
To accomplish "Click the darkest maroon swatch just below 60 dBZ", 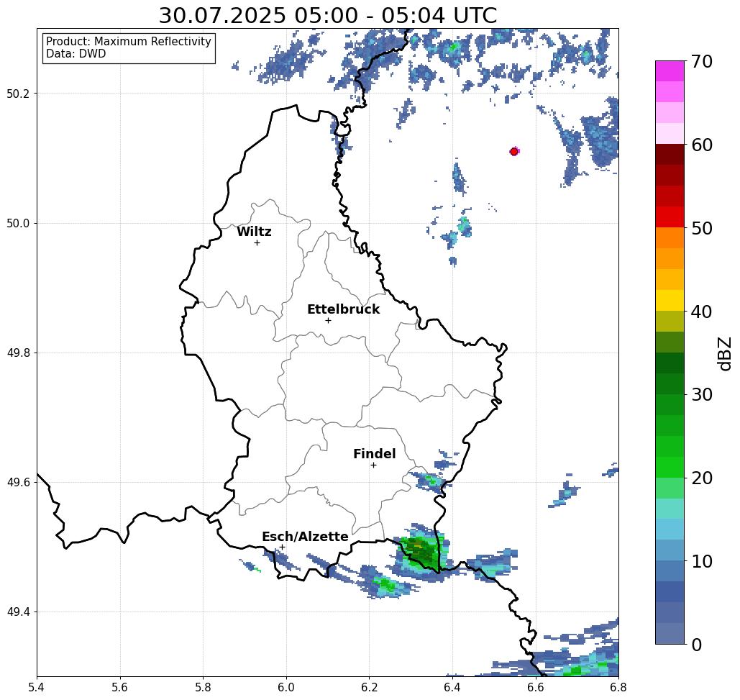I will pos(670,155).
